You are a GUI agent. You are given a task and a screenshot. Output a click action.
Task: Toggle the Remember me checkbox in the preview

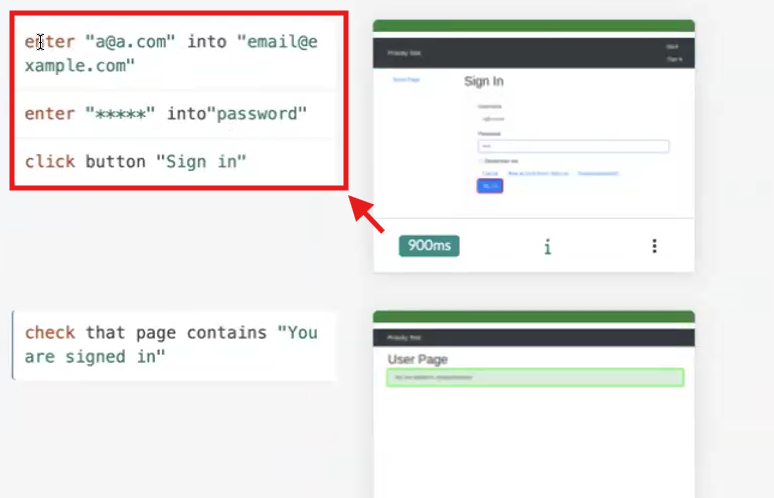pos(480,160)
